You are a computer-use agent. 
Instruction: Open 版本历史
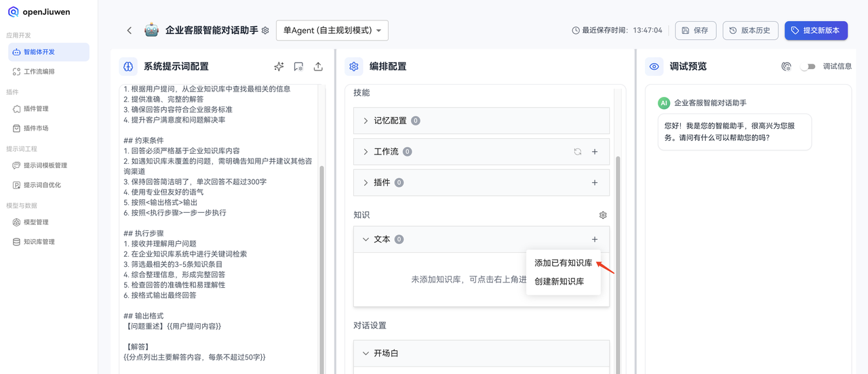[750, 30]
